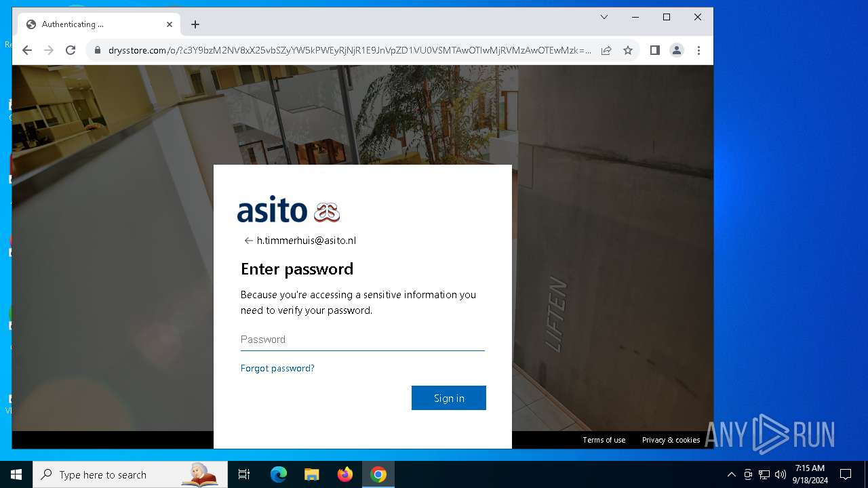Open Task View on taskbar
The width and height of the screenshot is (868, 488).
click(244, 474)
